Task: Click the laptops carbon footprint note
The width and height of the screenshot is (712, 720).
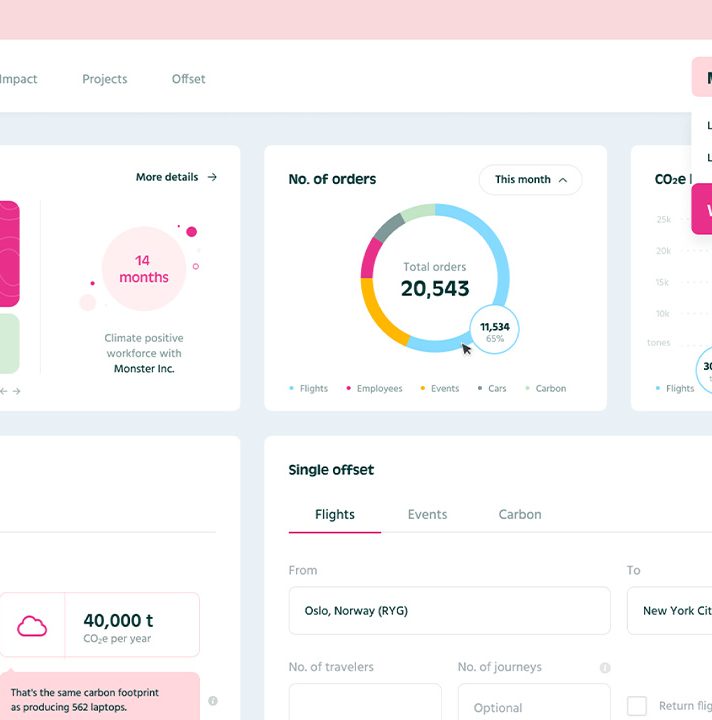Action: coord(100,696)
